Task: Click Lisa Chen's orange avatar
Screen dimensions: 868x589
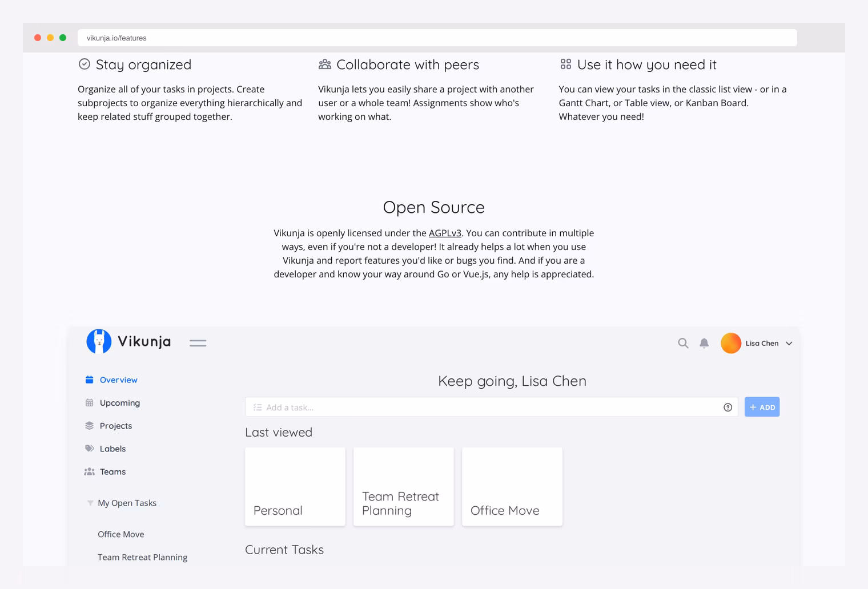Action: pyautogui.click(x=731, y=343)
